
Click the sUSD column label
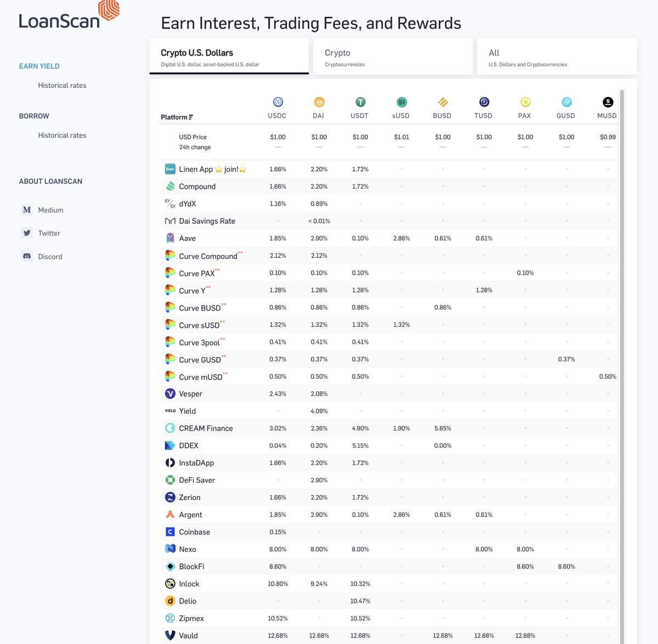pyautogui.click(x=401, y=116)
